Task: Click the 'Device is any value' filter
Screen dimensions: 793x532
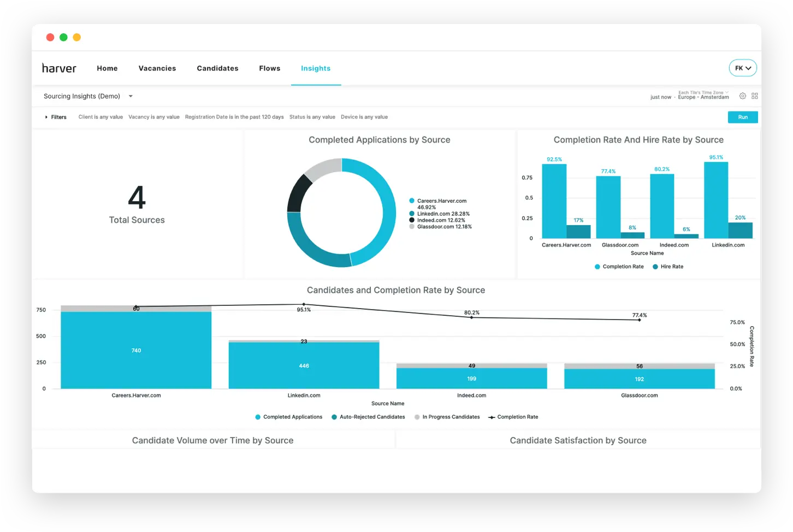Action: 364,117
